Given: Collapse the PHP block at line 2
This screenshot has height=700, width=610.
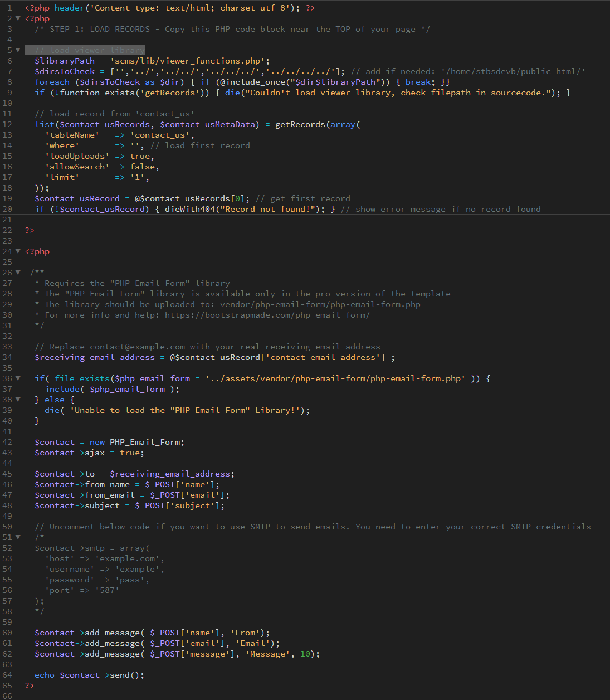Looking at the screenshot, I should pyautogui.click(x=18, y=18).
